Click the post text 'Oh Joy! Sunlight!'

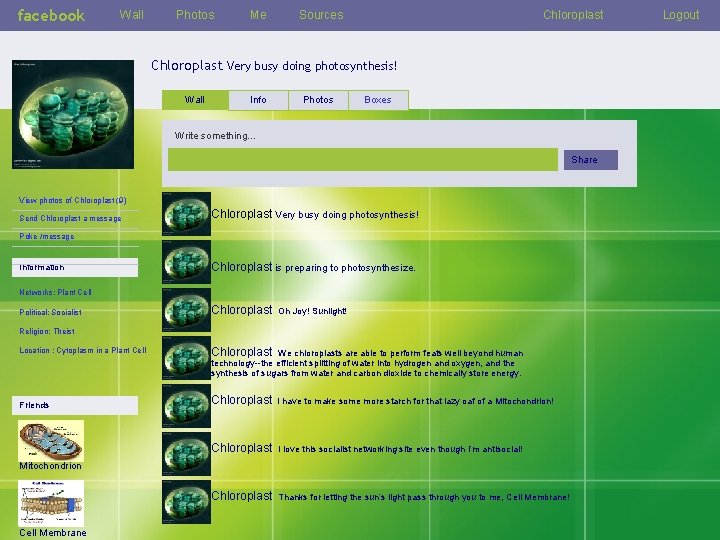pos(312,311)
